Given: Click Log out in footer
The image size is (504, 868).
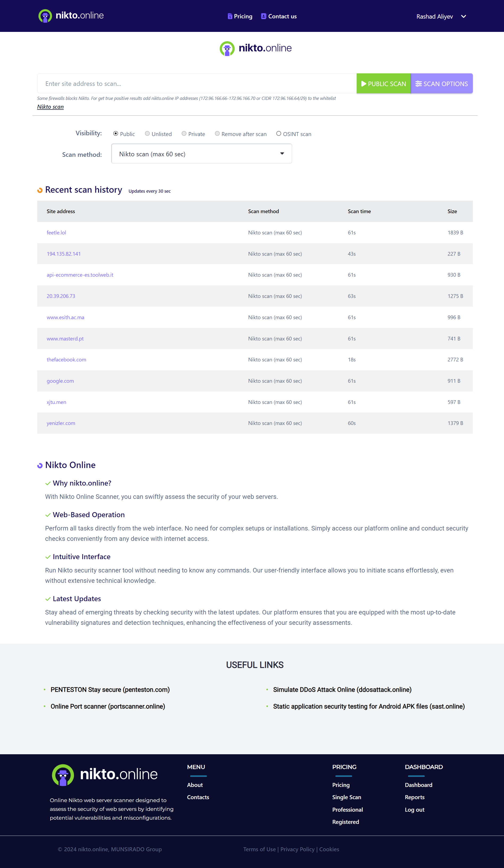Looking at the screenshot, I should point(415,810).
